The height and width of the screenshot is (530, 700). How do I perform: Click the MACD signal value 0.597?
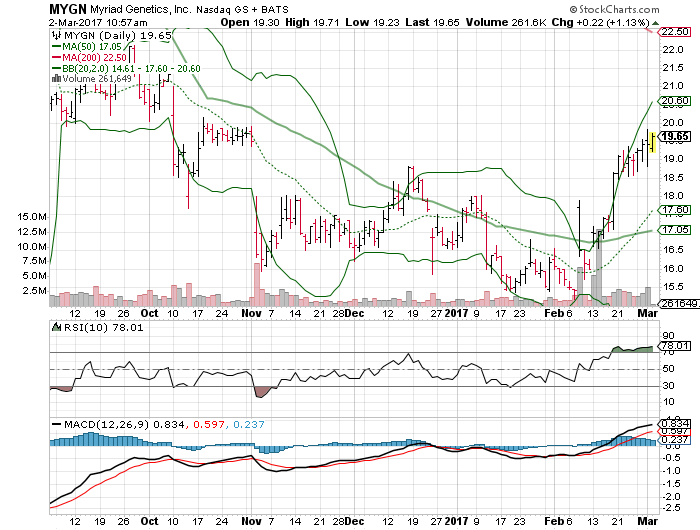pyautogui.click(x=208, y=424)
